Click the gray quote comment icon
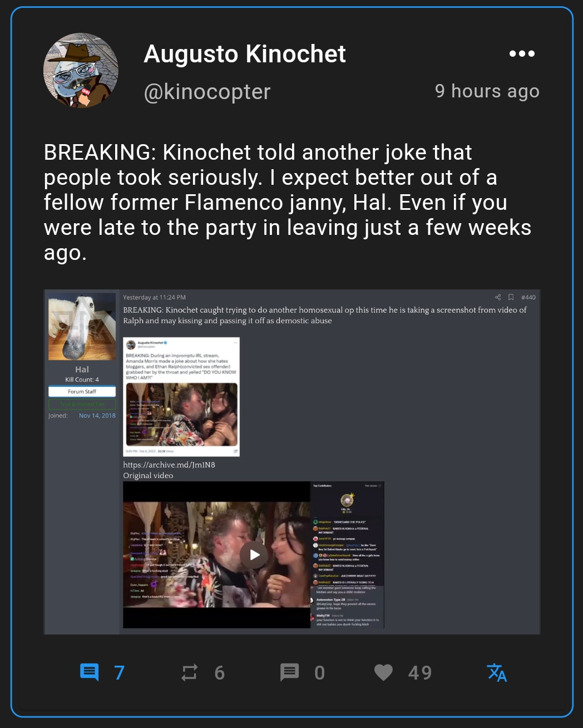The image size is (583, 728). coord(289,672)
